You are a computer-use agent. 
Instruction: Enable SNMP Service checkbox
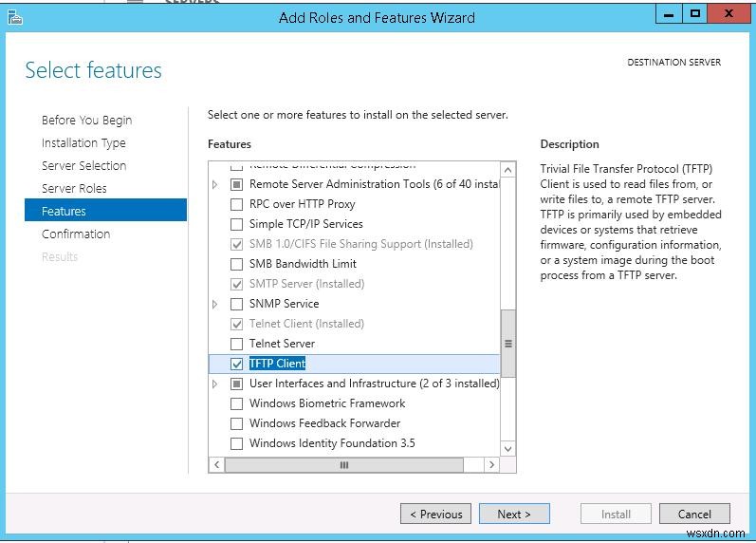pyautogui.click(x=236, y=304)
